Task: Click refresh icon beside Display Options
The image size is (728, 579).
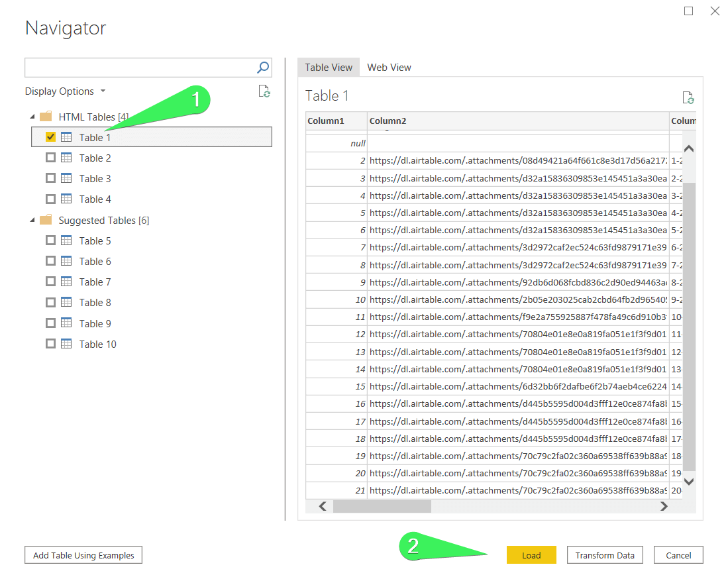Action: point(264,91)
